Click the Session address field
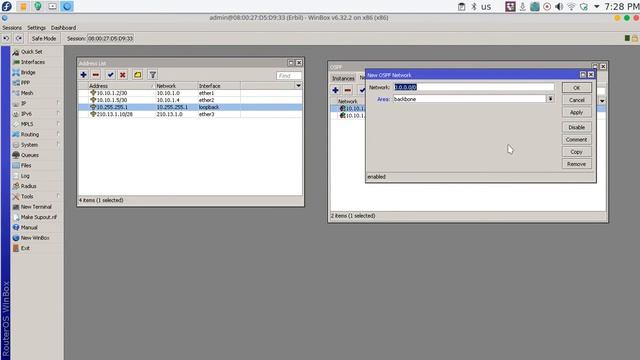Screen dimensions: 640x360 click(x=110, y=38)
